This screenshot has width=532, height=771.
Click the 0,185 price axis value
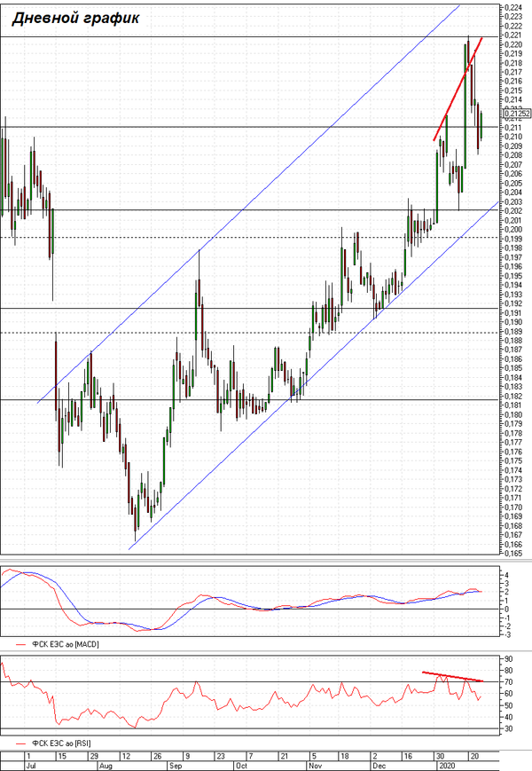513,368
